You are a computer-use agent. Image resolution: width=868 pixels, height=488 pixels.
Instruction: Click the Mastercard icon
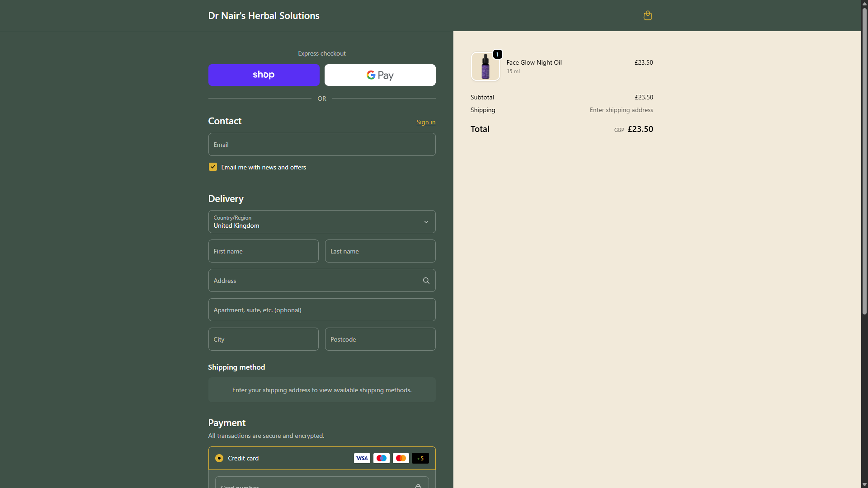point(401,458)
